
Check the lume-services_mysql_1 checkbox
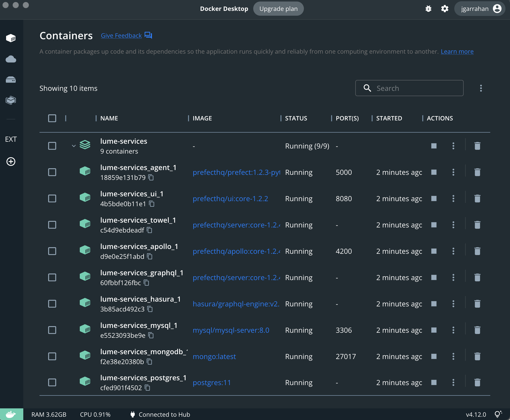[52, 330]
